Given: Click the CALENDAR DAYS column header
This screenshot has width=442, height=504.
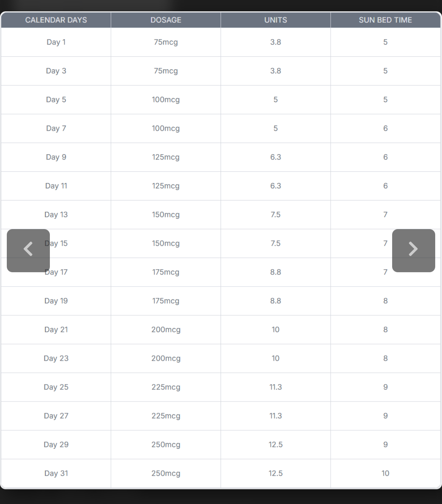Looking at the screenshot, I should pyautogui.click(x=56, y=20).
